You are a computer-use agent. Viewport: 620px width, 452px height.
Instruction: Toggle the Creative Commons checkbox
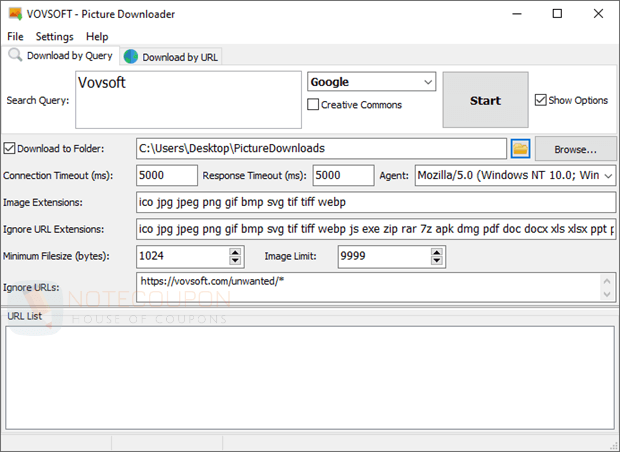click(313, 104)
